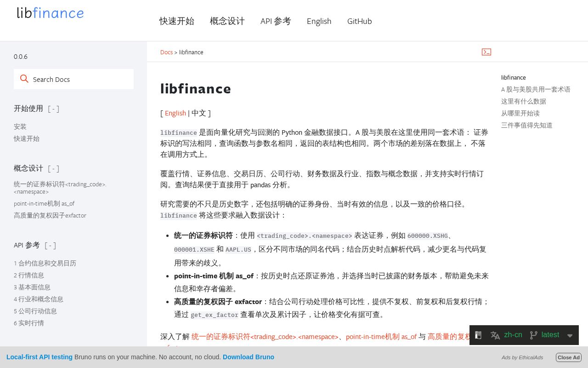Follow the red point-in-time机制 as_of body link
The height and width of the screenshot is (368, 588).
pyautogui.click(x=381, y=336)
